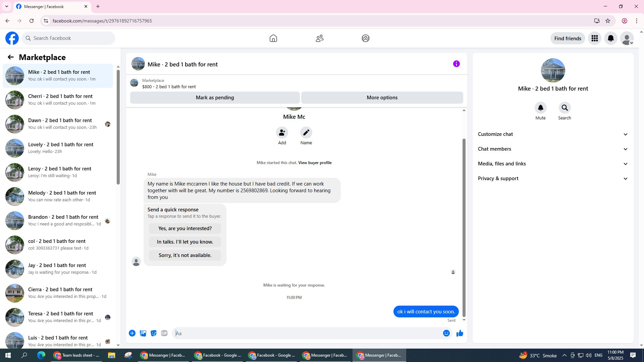The width and height of the screenshot is (644, 362).
Task: Open Jay's 2 bed 1 bath chat
Action: [58, 269]
